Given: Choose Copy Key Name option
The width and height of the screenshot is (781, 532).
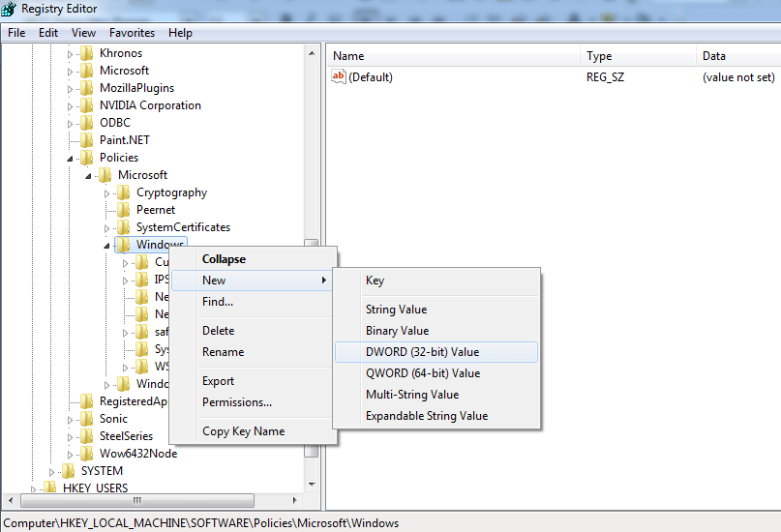Looking at the screenshot, I should click(x=243, y=431).
